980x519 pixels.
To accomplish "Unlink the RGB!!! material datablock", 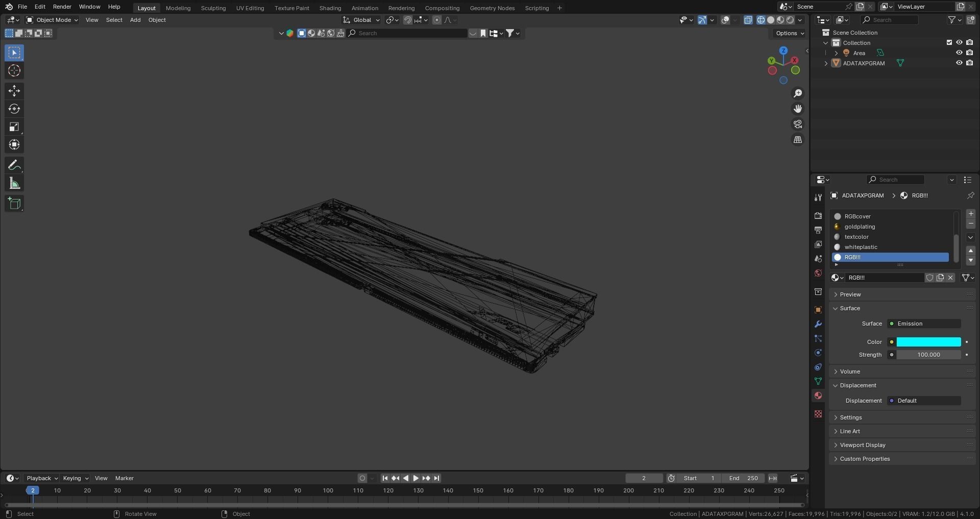I will pyautogui.click(x=950, y=278).
